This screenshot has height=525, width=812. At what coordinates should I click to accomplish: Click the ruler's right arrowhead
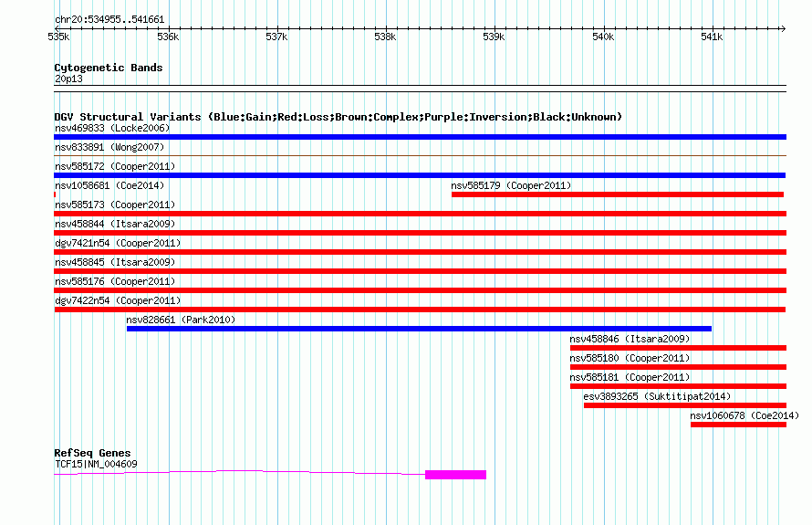(784, 28)
